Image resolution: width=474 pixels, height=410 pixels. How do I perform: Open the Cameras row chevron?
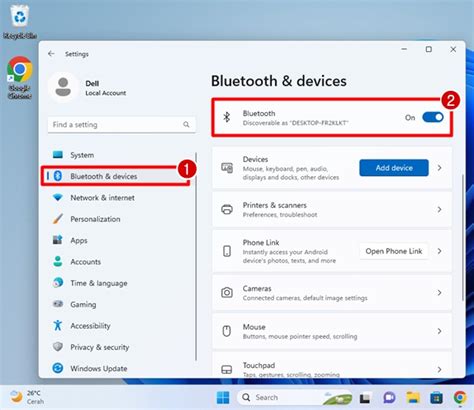(439, 293)
